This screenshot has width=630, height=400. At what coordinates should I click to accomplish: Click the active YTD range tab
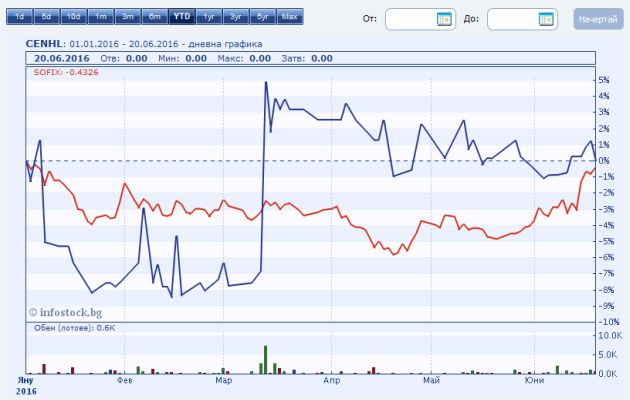(x=182, y=17)
